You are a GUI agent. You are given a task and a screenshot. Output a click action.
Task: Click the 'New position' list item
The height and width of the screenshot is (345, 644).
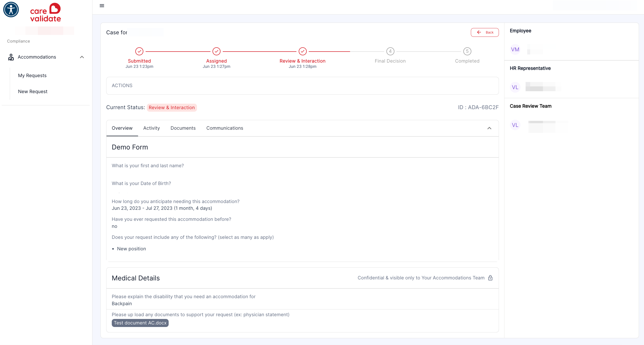[x=131, y=249]
